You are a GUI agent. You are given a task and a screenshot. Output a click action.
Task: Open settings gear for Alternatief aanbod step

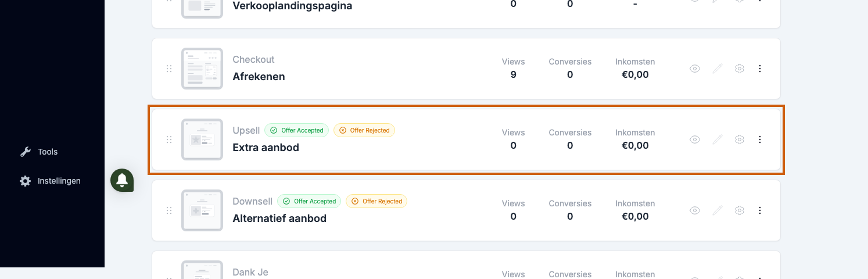click(x=740, y=210)
